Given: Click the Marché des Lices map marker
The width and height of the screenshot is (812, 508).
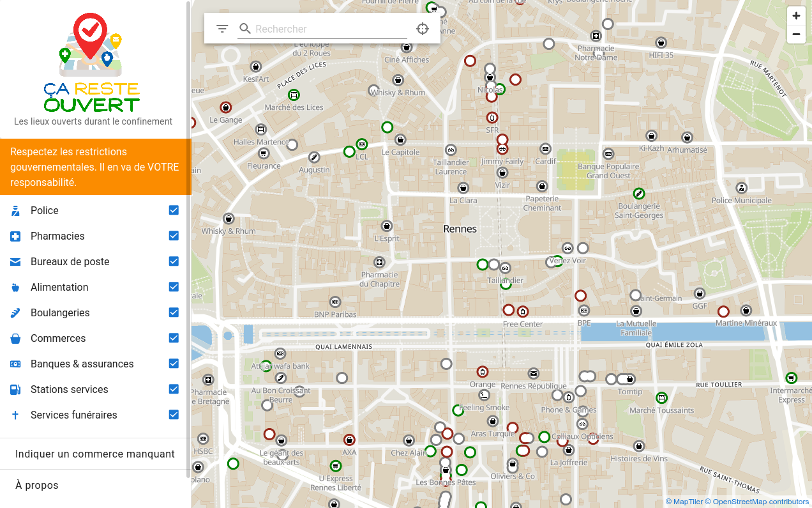Looking at the screenshot, I should point(294,95).
